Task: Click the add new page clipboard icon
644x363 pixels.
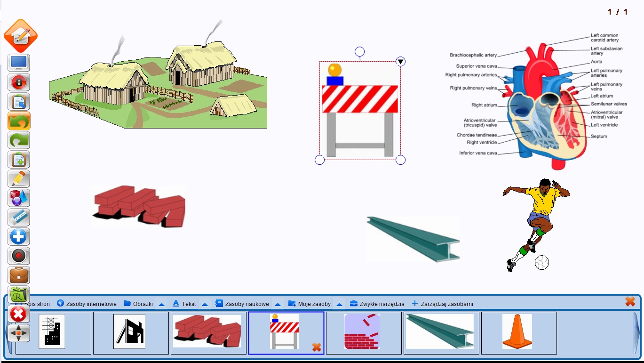Action: 19,160
